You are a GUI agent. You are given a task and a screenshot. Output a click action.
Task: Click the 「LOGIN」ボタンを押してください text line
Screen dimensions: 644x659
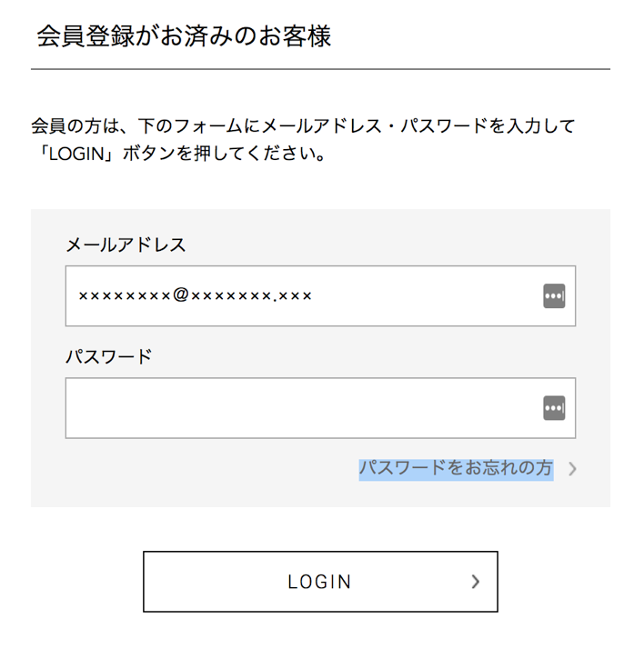180,154
